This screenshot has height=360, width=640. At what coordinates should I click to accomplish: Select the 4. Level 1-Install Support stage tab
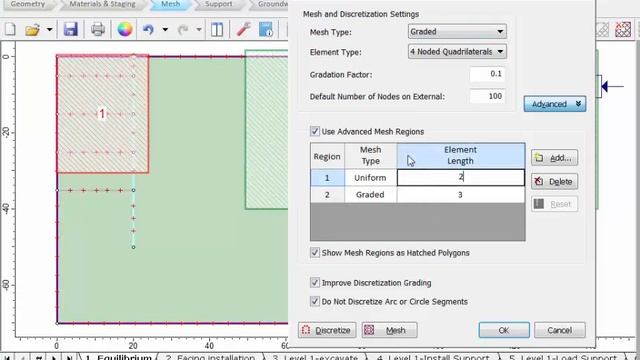coord(433,357)
